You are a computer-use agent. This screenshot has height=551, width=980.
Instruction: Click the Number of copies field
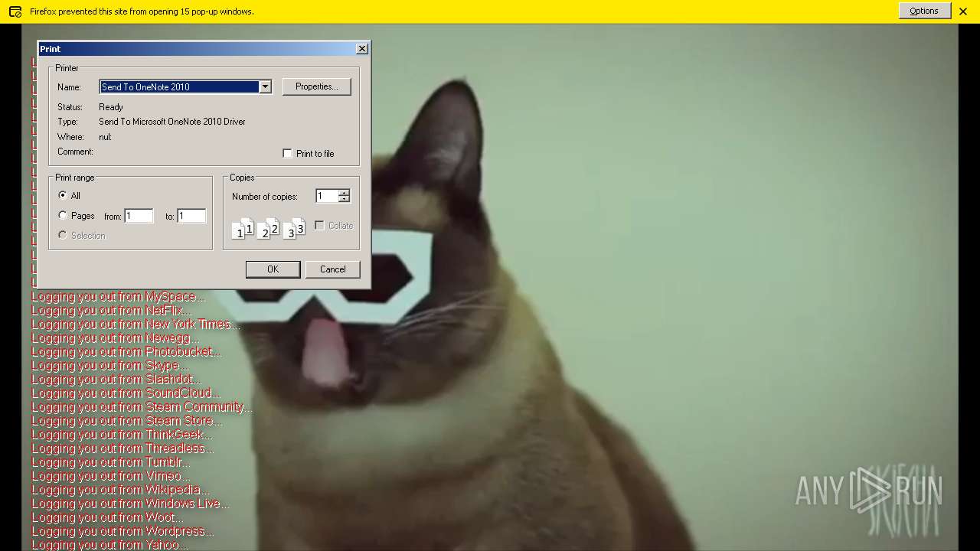click(x=327, y=196)
